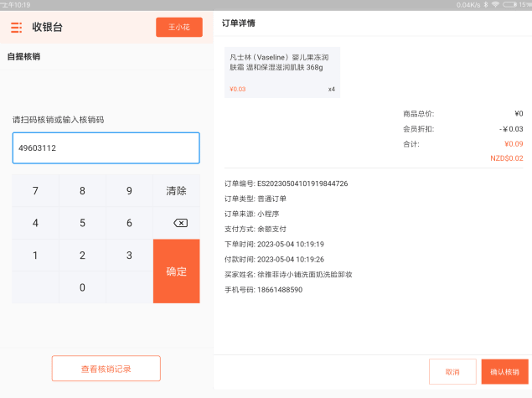Click the 订单详情 header text

(x=239, y=23)
